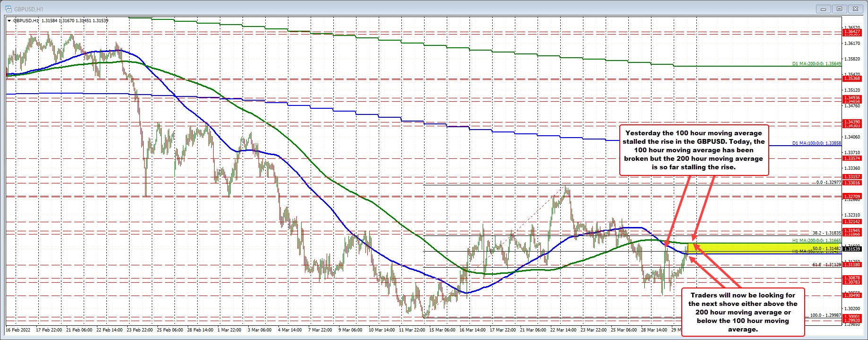Click the red 1.30490 price level tag
The width and height of the screenshot is (868, 340).
[x=852, y=295]
